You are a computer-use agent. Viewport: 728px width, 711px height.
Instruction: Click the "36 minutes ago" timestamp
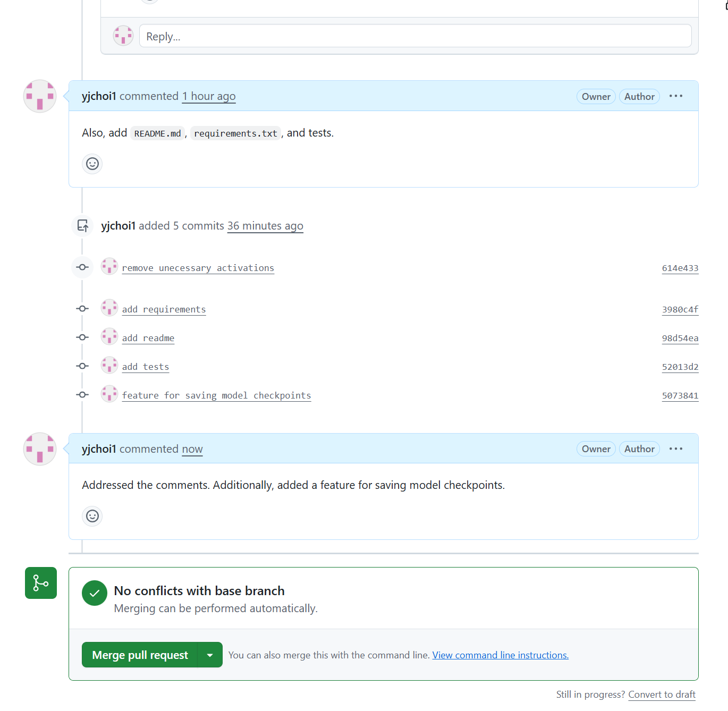click(x=265, y=226)
